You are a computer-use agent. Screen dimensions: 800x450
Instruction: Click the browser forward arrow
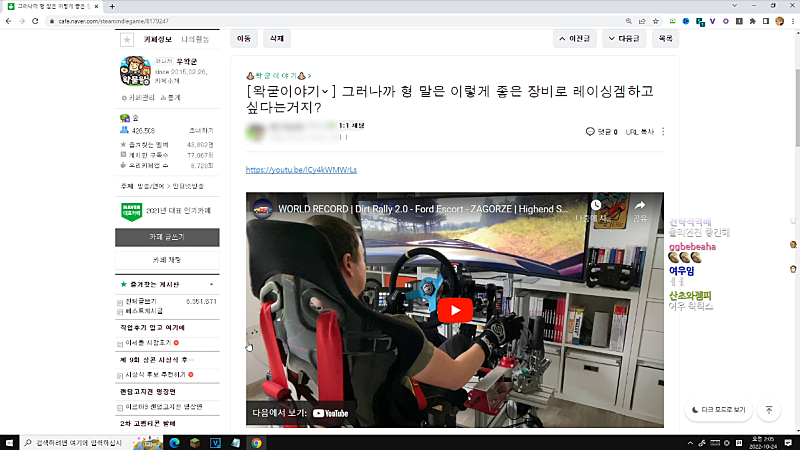(21, 21)
